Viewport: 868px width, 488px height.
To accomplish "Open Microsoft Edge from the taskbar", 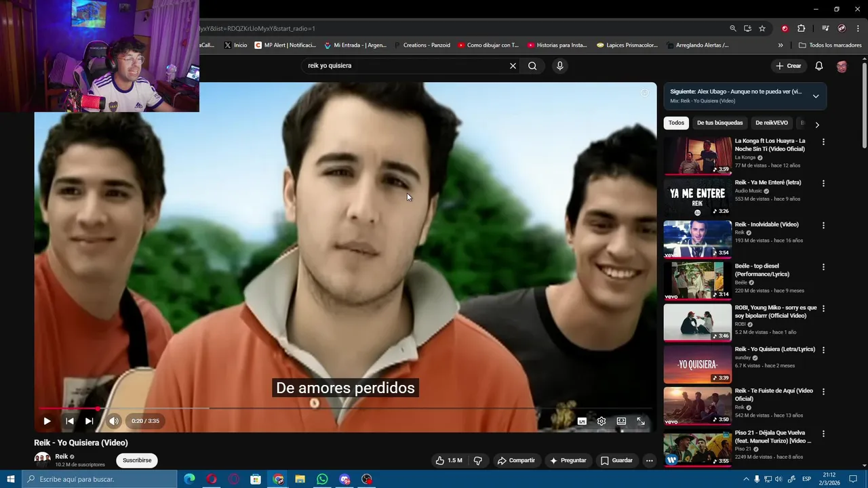I will click(x=189, y=479).
